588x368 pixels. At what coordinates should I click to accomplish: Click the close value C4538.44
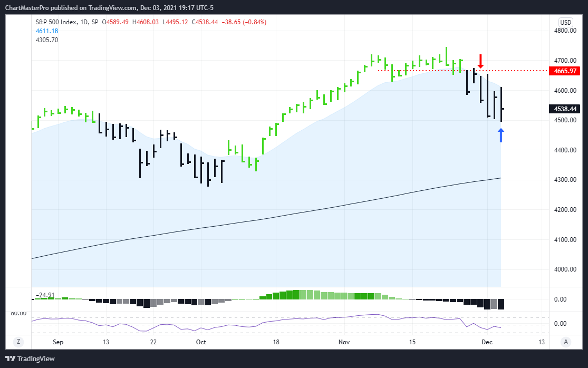click(x=205, y=22)
